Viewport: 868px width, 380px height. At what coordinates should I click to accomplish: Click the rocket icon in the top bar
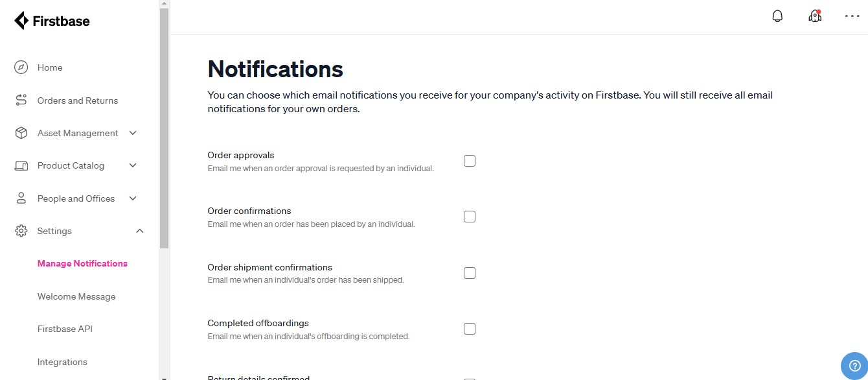pos(815,16)
